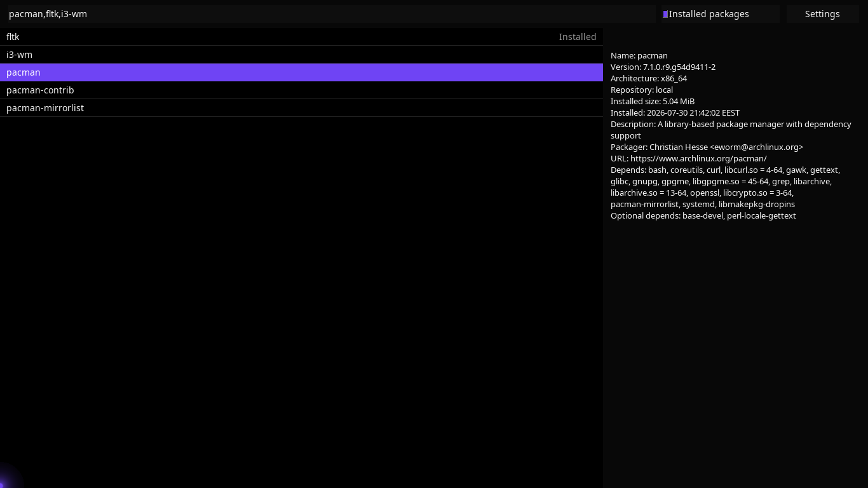868x488 pixels.
Task: Click the 'Optional depends: base-devel, perl-locale-gettext' line
Action: [x=703, y=215]
